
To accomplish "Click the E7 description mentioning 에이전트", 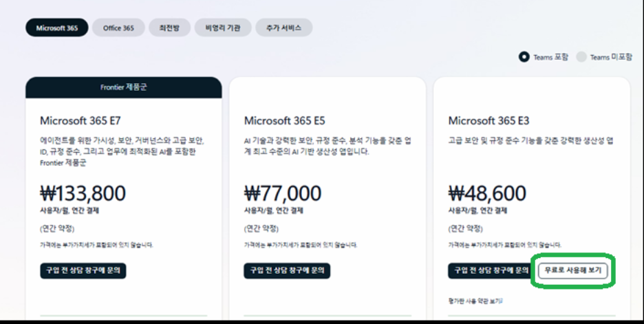I will tap(122, 151).
